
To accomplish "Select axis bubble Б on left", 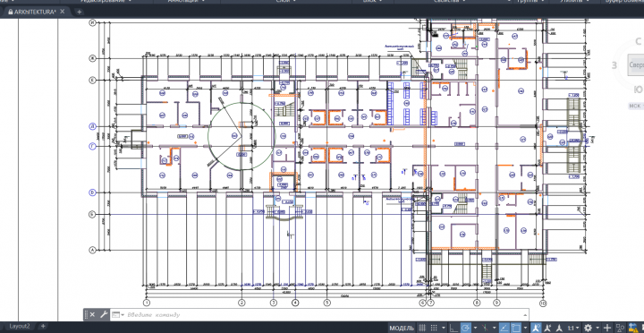I will tap(93, 214).
